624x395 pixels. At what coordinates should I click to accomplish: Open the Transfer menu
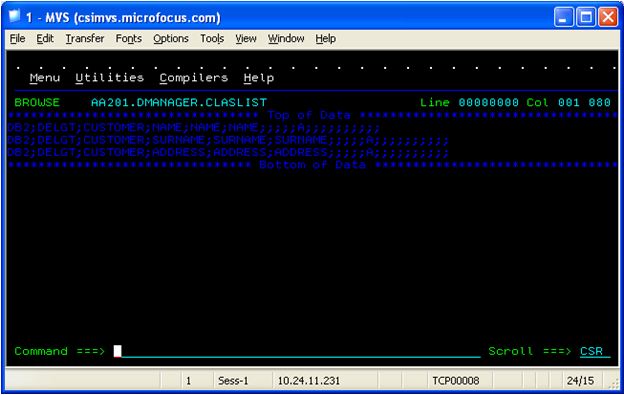[x=85, y=39]
